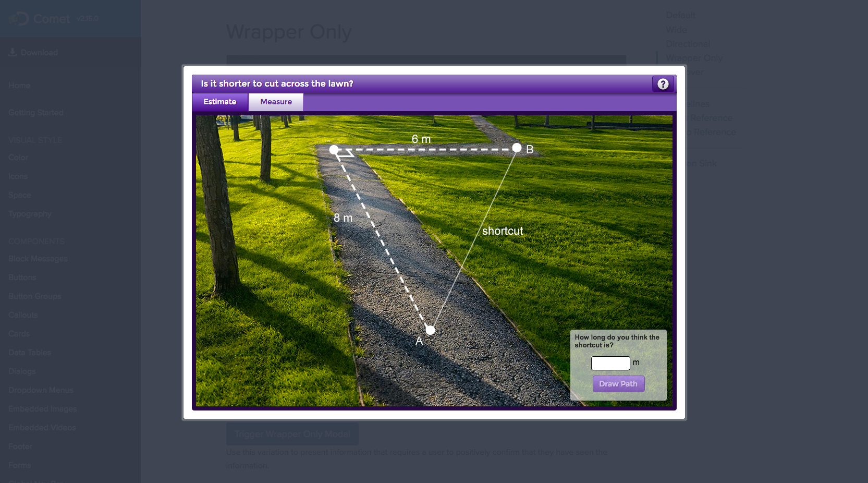
Task: Open Dialogs in the sidebar
Action: pos(22,371)
